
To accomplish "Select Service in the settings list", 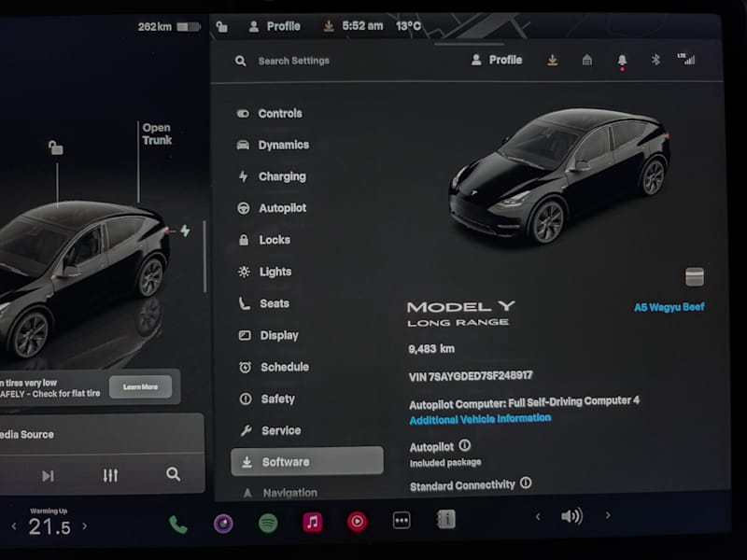I will pyautogui.click(x=271, y=431).
